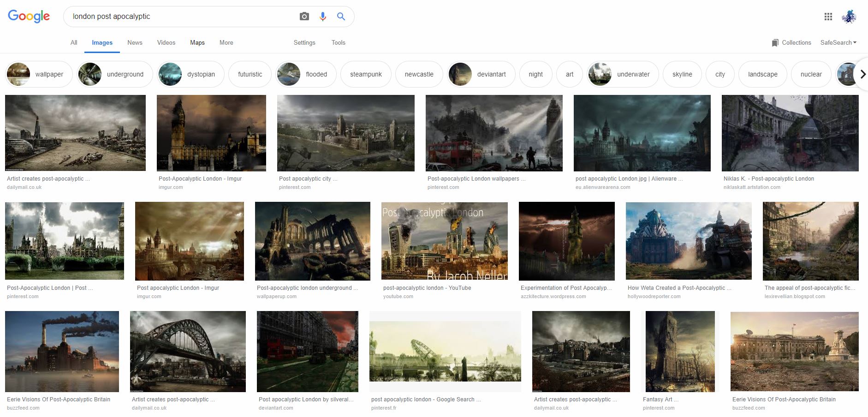Filter by the flooded chip
The height and width of the screenshot is (417, 868).
pos(306,74)
